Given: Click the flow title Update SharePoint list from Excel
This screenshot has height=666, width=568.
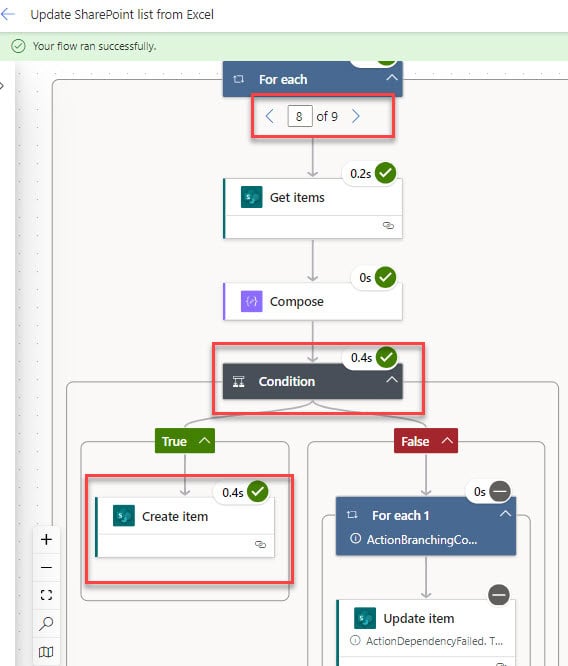Looking at the screenshot, I should pyautogui.click(x=122, y=14).
